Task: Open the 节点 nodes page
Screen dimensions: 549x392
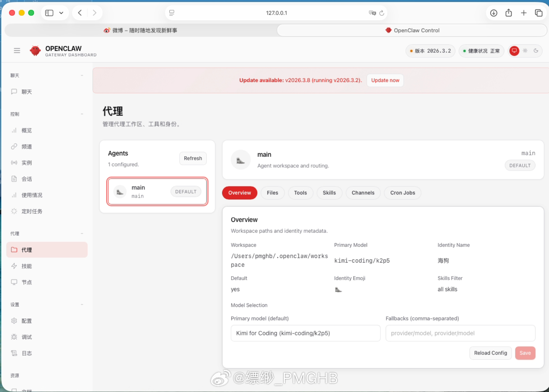Action: 26,282
